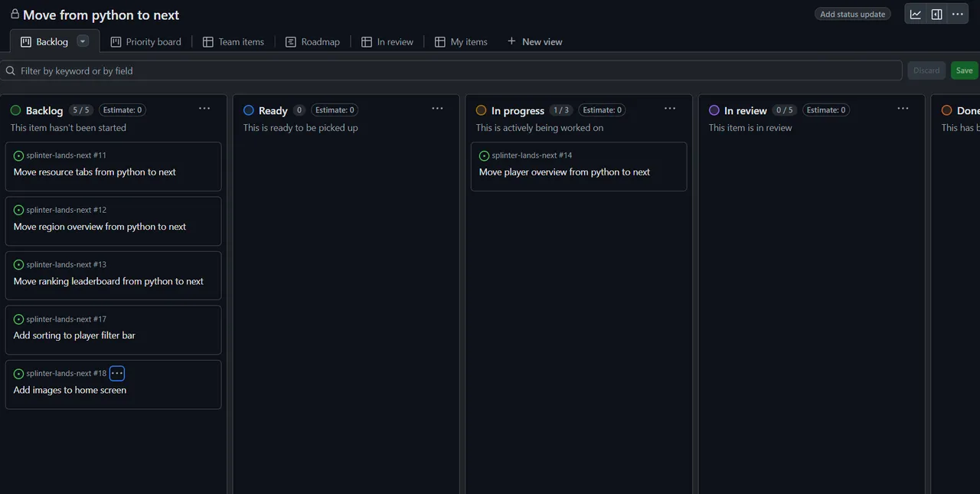Click 'This item hasn't been started' description
This screenshot has height=494, width=980.
coord(68,128)
